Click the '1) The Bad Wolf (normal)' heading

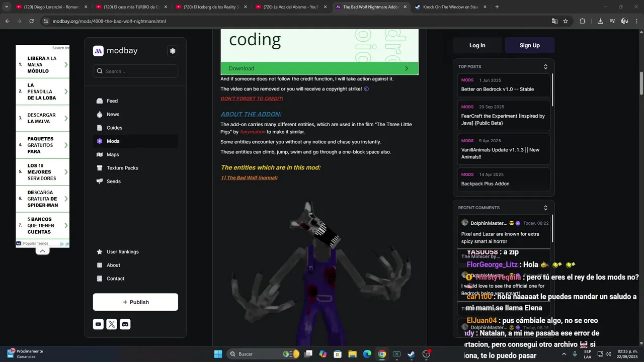[x=249, y=178]
